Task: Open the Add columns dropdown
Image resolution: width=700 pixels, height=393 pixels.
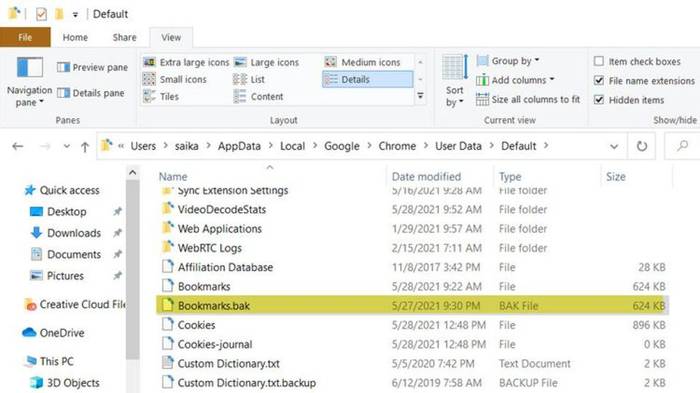Action: [516, 80]
